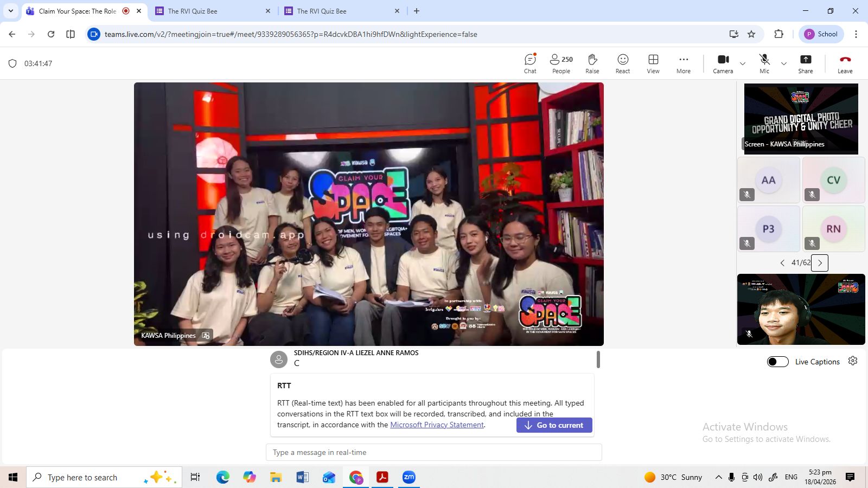Raise your hand in the meeting
The image size is (868, 488).
point(592,63)
